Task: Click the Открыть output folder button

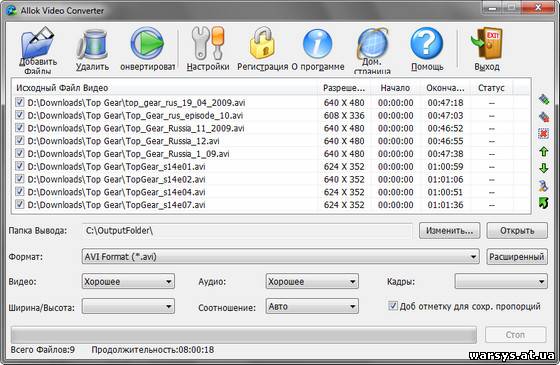Action: (517, 231)
